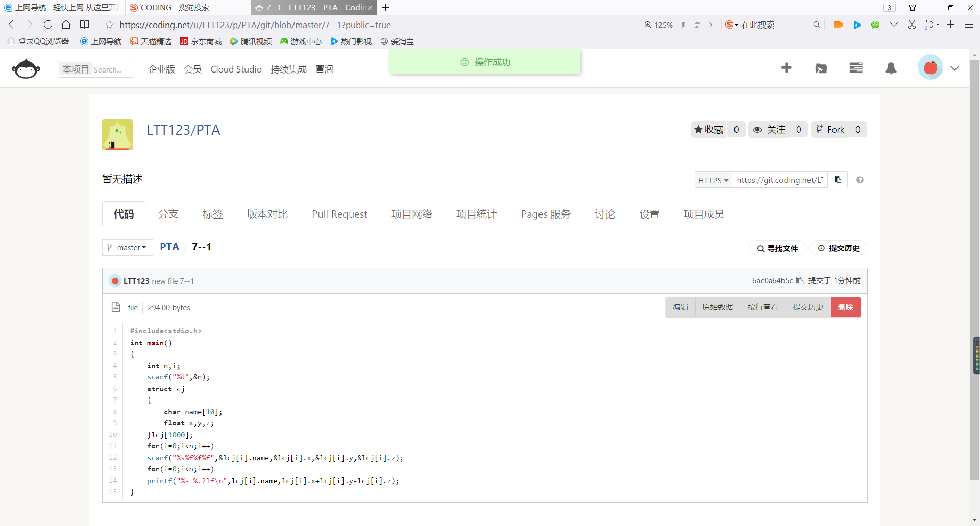Switch to the Pages 服务 tab
Screen dimensions: 980x526
pyautogui.click(x=546, y=214)
